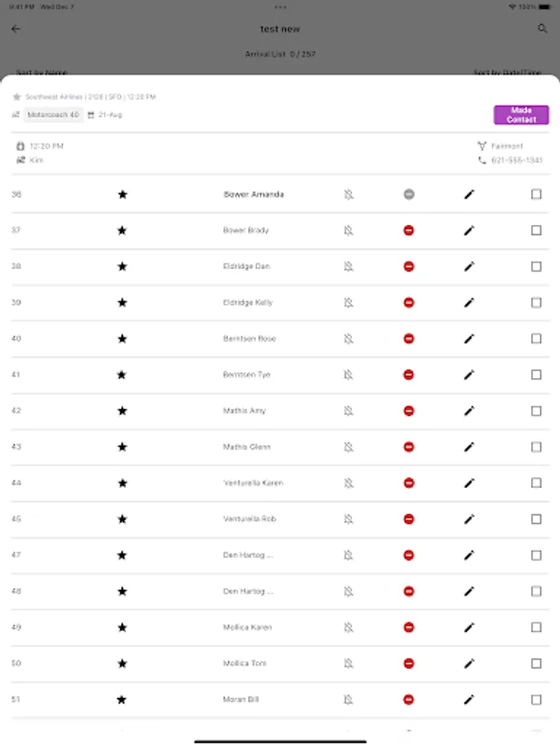This screenshot has height=747, width=560.
Task: Click the pencil icon for Mathis Amy
Action: [x=469, y=411]
